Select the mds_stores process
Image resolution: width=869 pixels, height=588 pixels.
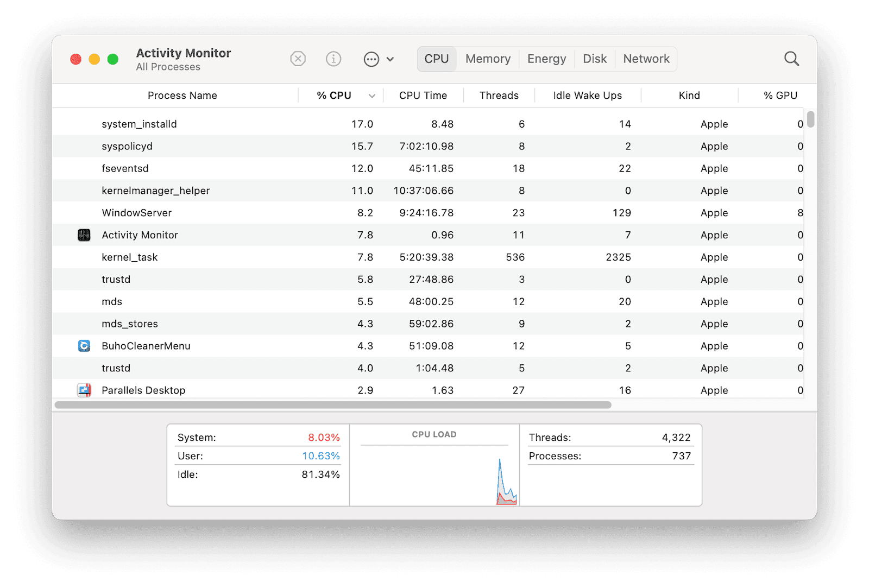point(428,324)
